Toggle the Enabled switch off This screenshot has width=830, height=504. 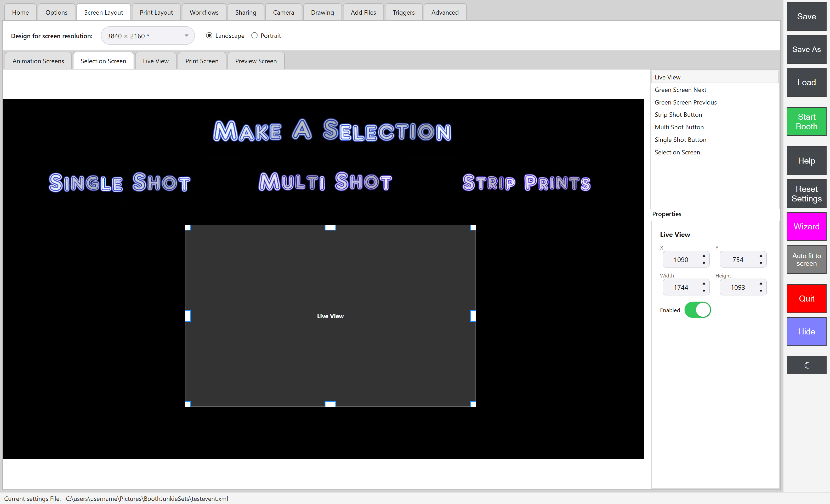pos(697,310)
